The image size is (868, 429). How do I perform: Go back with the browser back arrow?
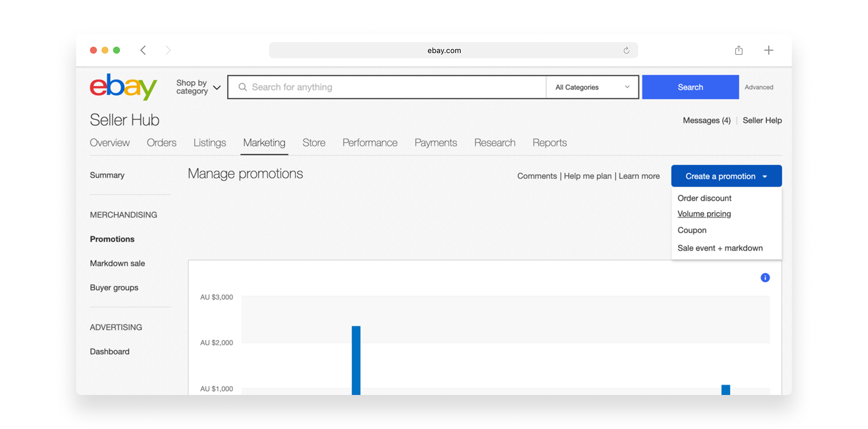(143, 50)
